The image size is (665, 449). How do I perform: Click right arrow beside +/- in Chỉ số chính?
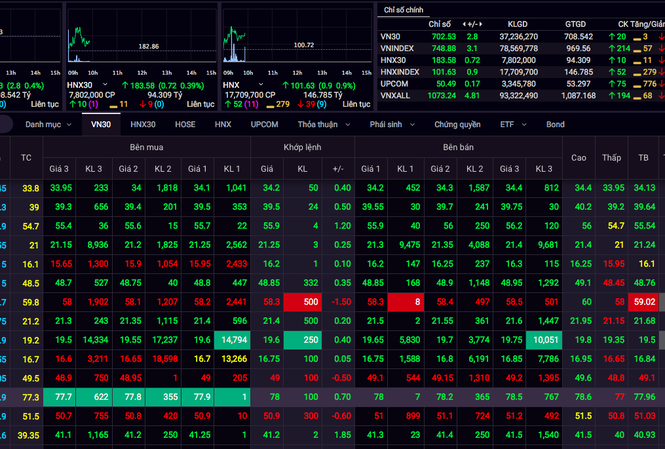point(481,24)
